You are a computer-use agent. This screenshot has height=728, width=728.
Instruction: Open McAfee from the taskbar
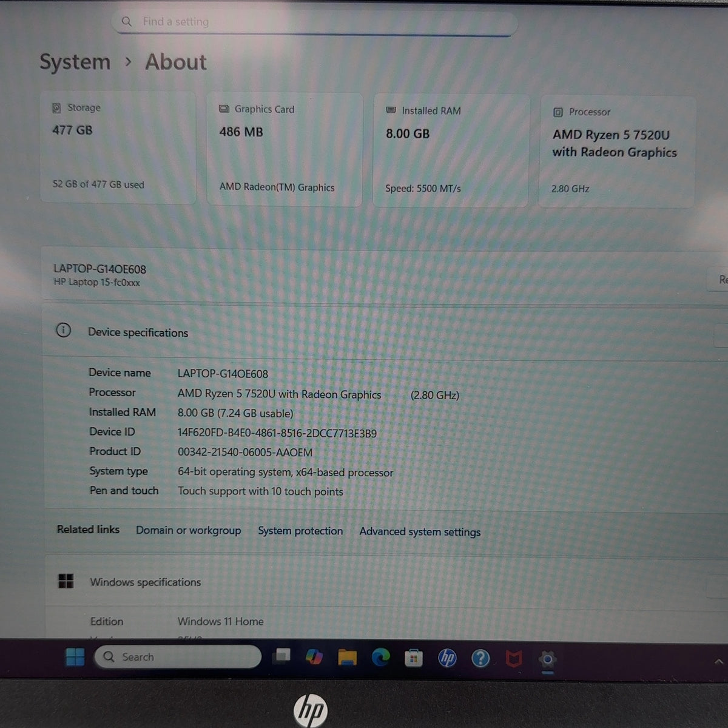pos(514,659)
